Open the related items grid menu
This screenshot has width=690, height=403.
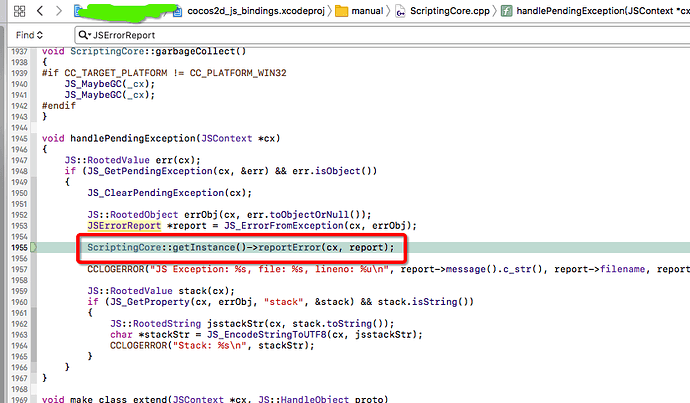19,11
